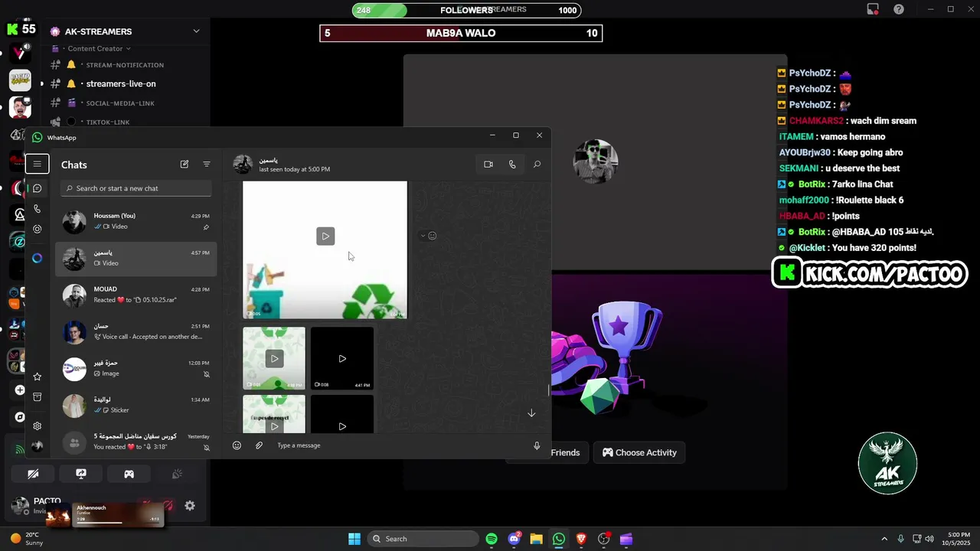This screenshot has width=980, height=551.
Task: Click Choose Activity button in Discord
Action: pos(639,452)
